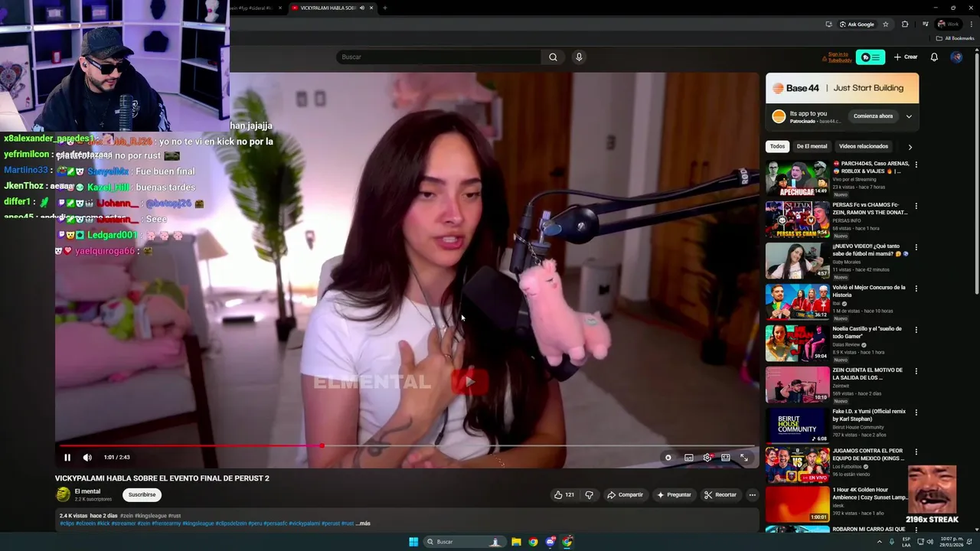Click the search magnifier button
This screenshot has width=980, height=551.
[553, 57]
